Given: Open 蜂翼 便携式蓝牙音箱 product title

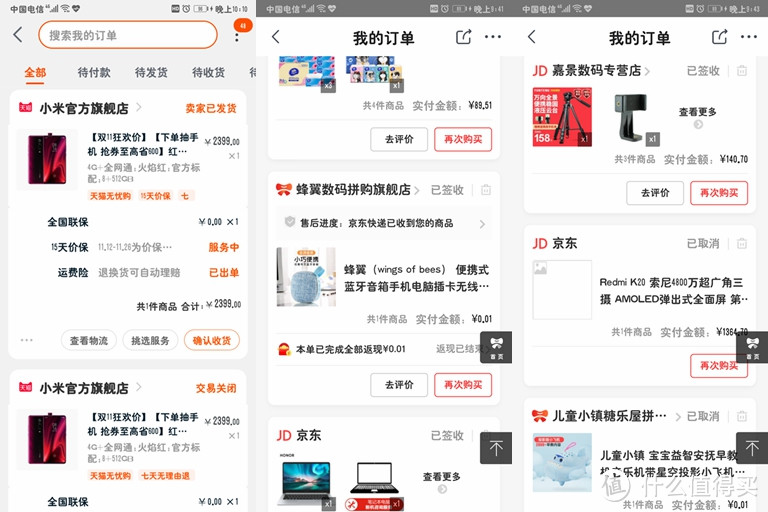Looking at the screenshot, I should point(416,278).
